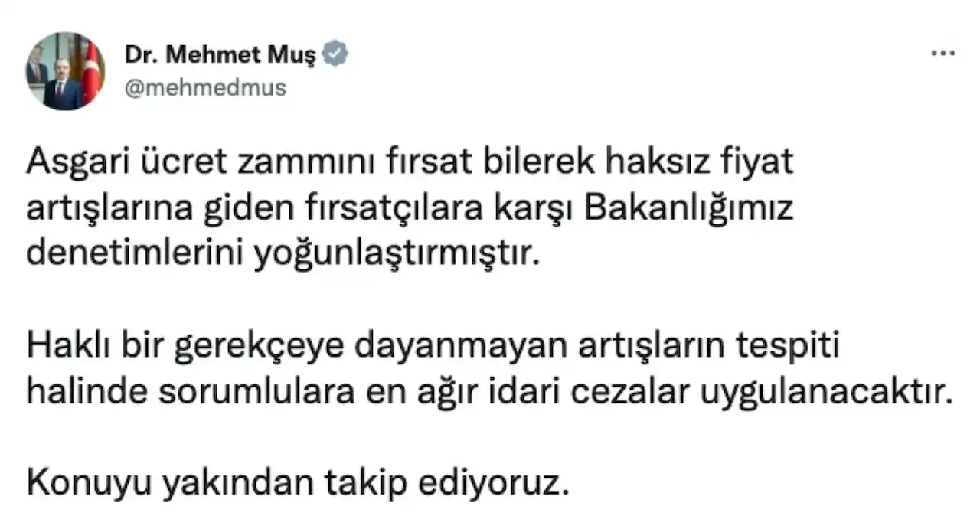Click the verification seal beside the display name
The image size is (980, 529).
click(x=334, y=52)
